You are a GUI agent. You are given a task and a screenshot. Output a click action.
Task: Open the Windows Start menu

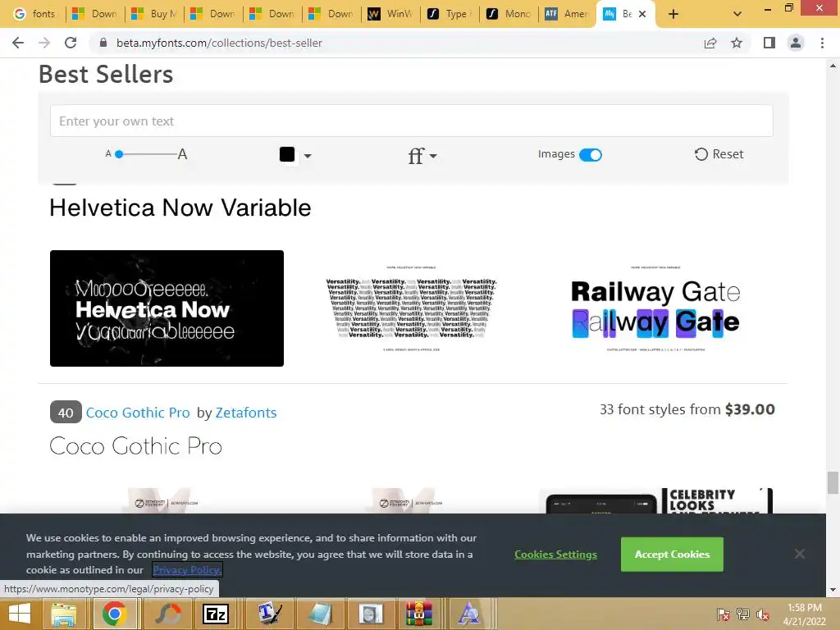coord(20,614)
